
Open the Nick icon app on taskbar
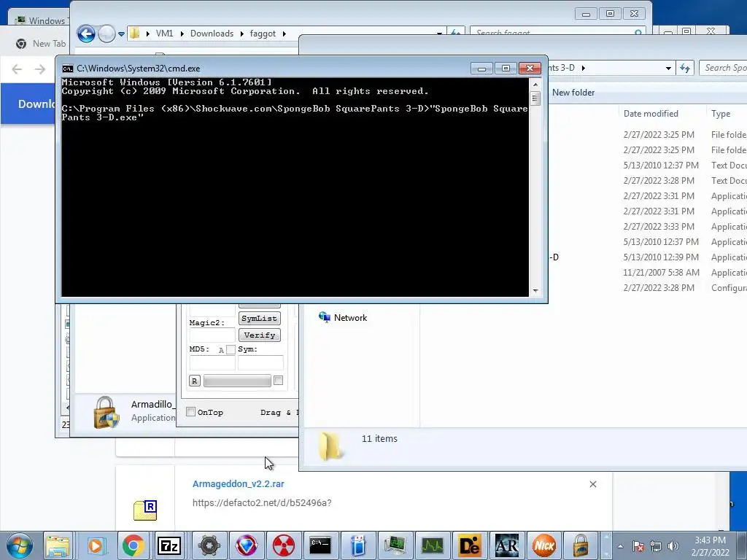544,545
